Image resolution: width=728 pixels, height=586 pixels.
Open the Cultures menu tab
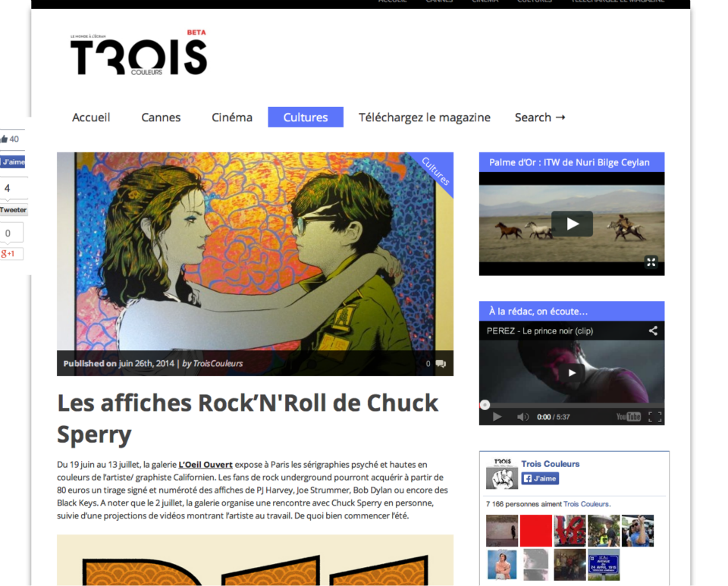(x=306, y=117)
